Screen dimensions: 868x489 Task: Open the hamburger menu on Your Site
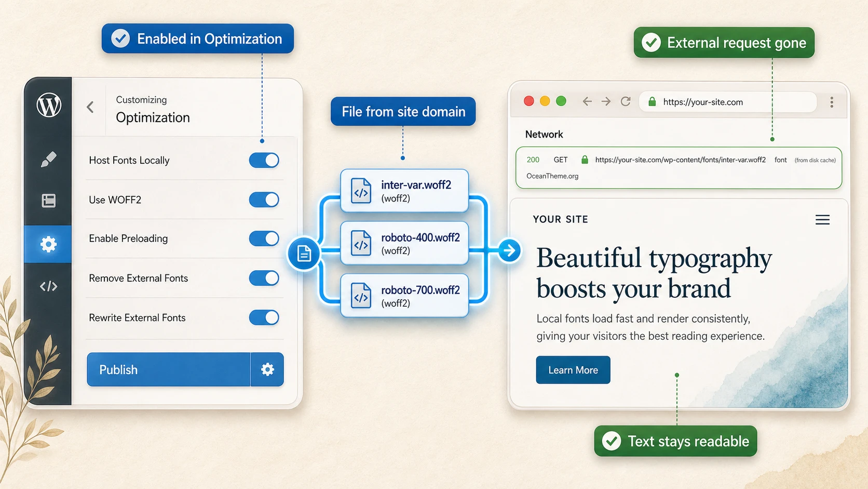[x=822, y=220]
